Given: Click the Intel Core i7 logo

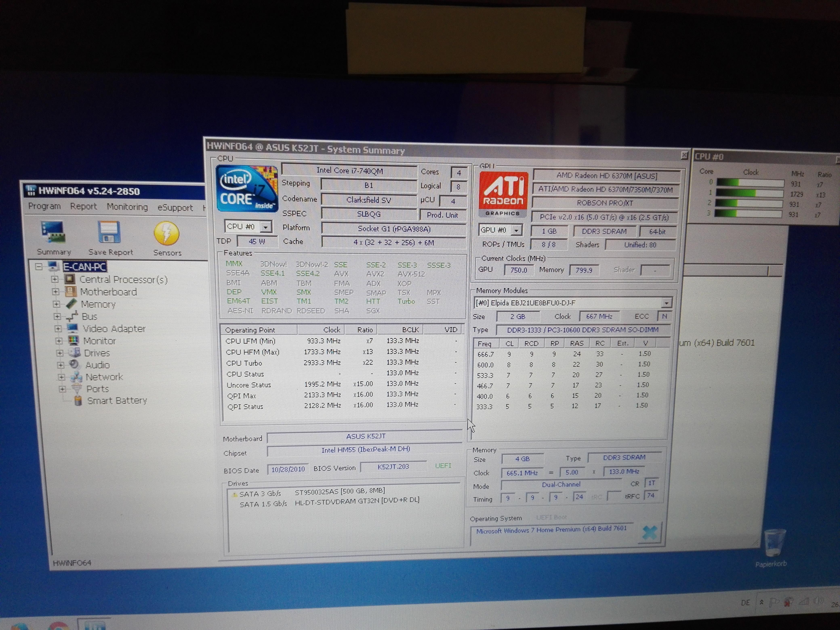Looking at the screenshot, I should point(247,188).
